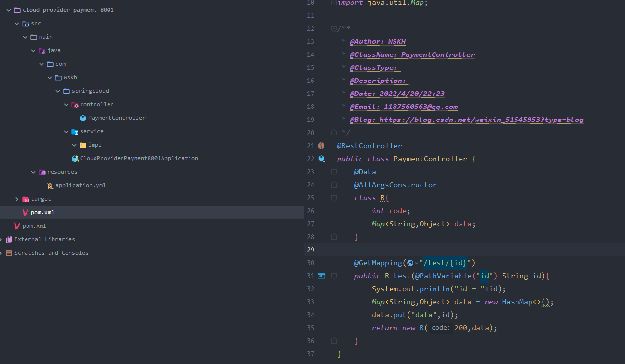This screenshot has height=364, width=625.
Task: Expand the target folder chevron
Action: pos(17,199)
